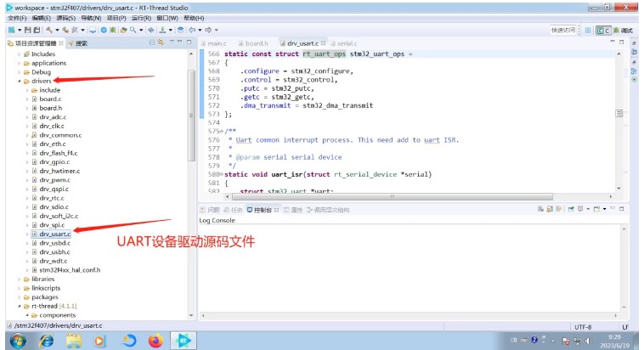Click the Download program icon in the toolbar

162,30
